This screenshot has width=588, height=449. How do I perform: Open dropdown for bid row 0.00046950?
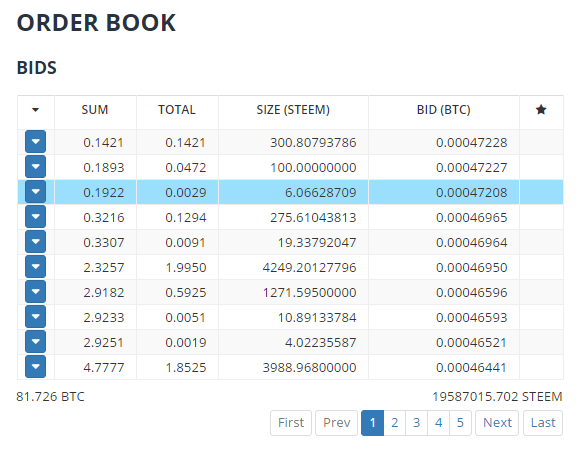[x=36, y=267]
